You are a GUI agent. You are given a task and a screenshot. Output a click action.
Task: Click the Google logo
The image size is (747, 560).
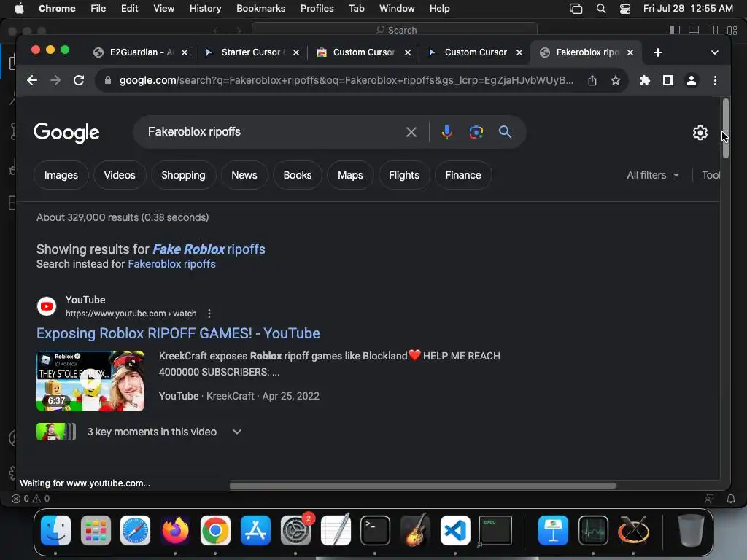point(66,133)
